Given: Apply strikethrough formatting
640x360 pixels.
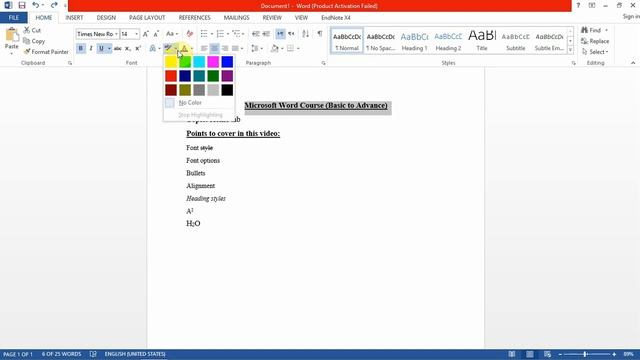Looking at the screenshot, I should coord(118,49).
